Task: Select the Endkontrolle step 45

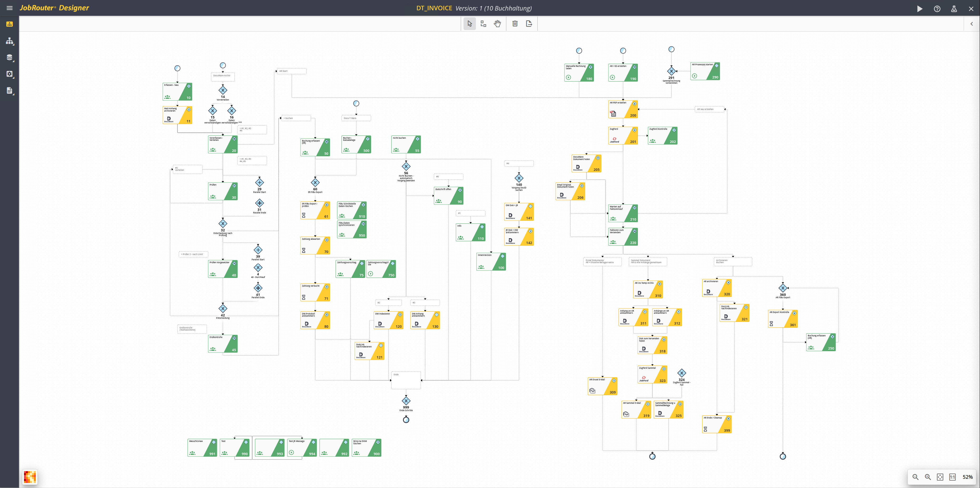Action: [223, 343]
